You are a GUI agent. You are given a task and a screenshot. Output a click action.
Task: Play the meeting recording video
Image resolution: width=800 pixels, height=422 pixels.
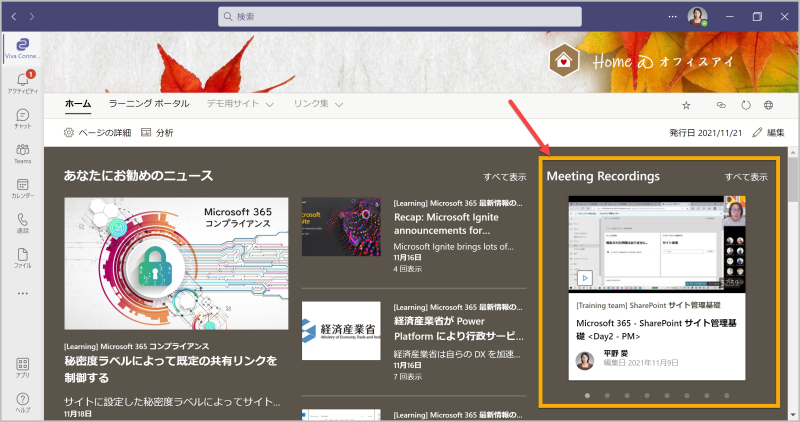pos(585,278)
